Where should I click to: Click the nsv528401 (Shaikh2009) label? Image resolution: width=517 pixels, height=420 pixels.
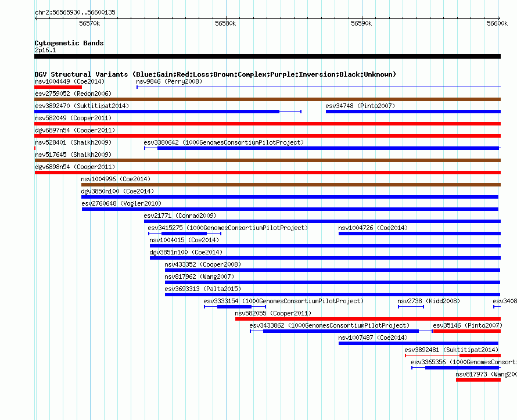tap(73, 142)
